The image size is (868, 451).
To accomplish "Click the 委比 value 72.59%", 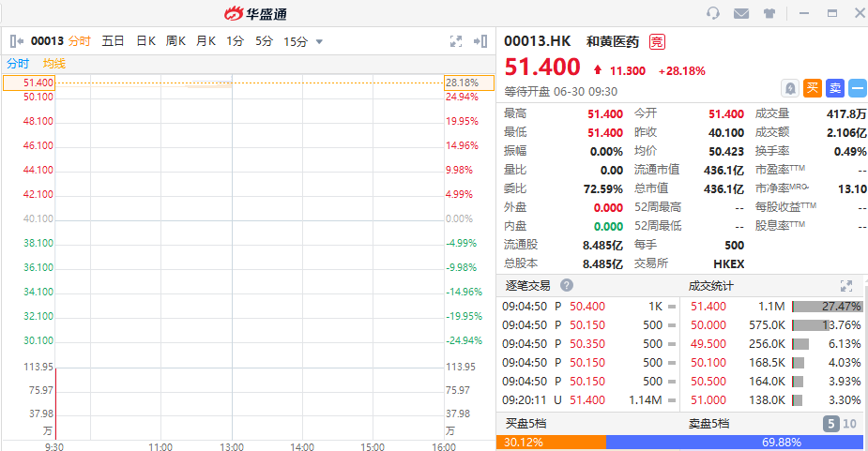I will tap(602, 188).
